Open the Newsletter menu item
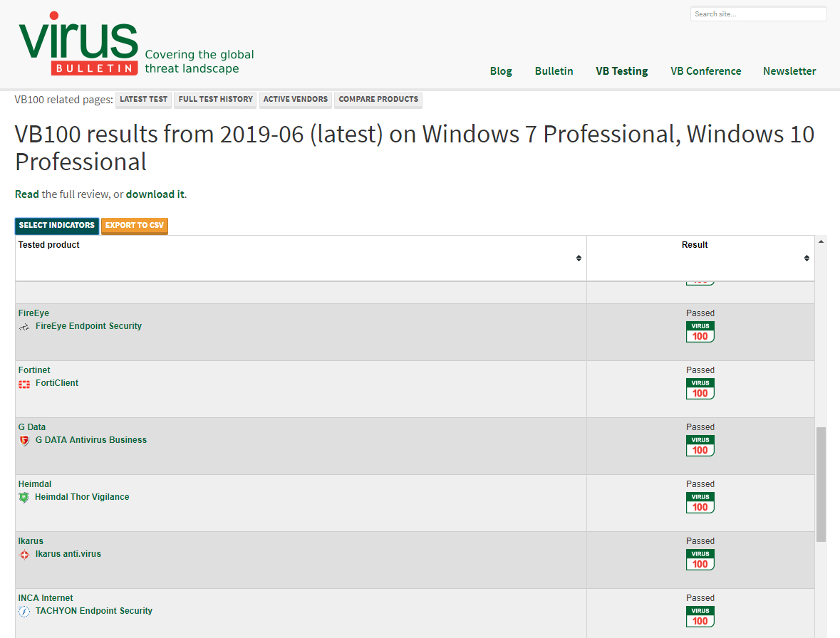Image resolution: width=840 pixels, height=638 pixels. coord(789,71)
